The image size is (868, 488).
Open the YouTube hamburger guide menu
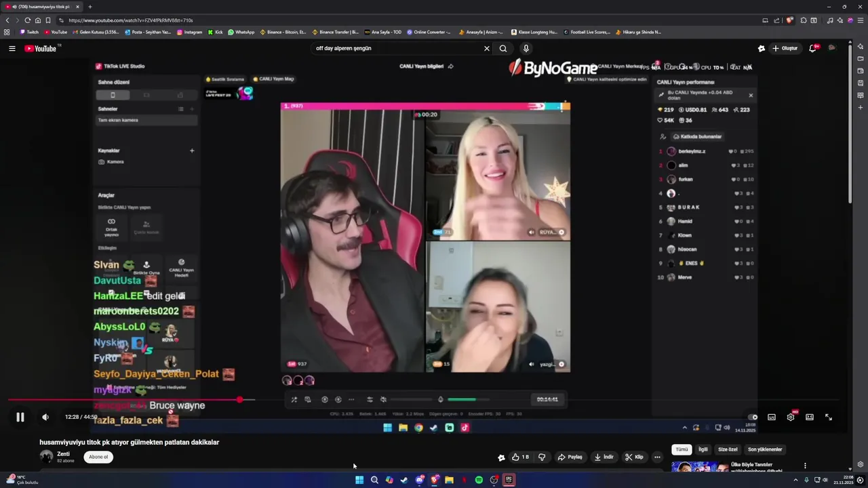tap(12, 49)
